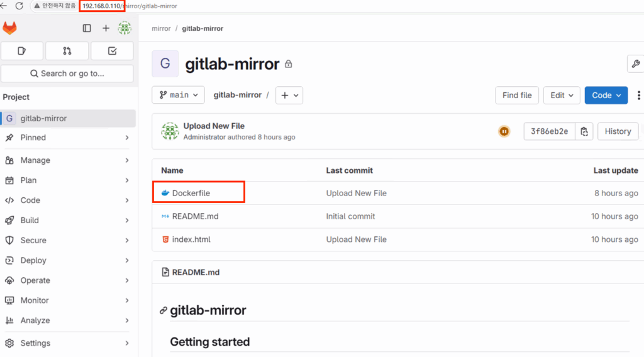The width and height of the screenshot is (644, 357).
Task: Reload the page in browser
Action: click(x=19, y=6)
